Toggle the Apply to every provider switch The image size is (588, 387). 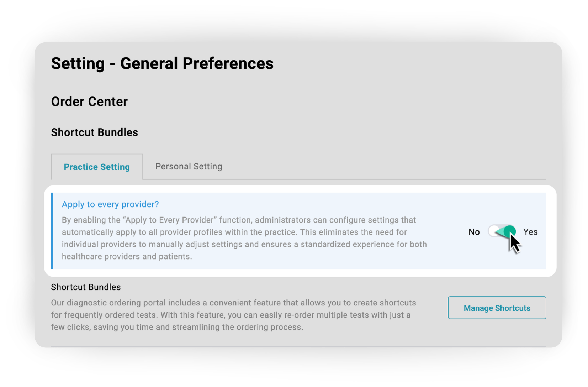click(502, 232)
